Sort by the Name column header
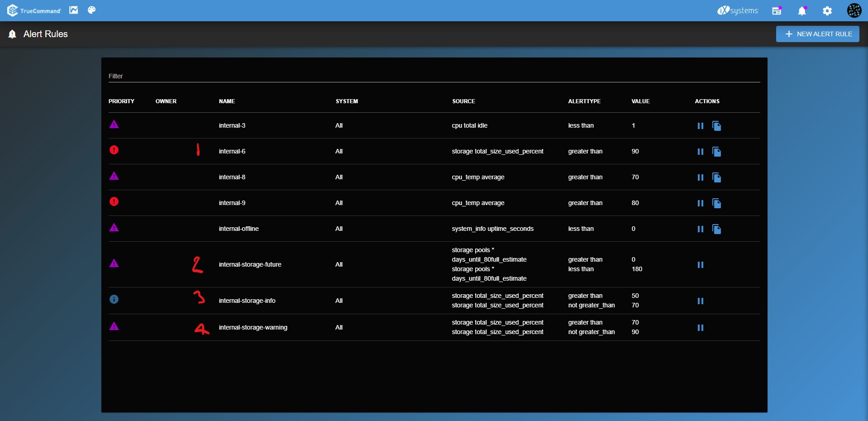The image size is (868, 421). click(x=227, y=101)
